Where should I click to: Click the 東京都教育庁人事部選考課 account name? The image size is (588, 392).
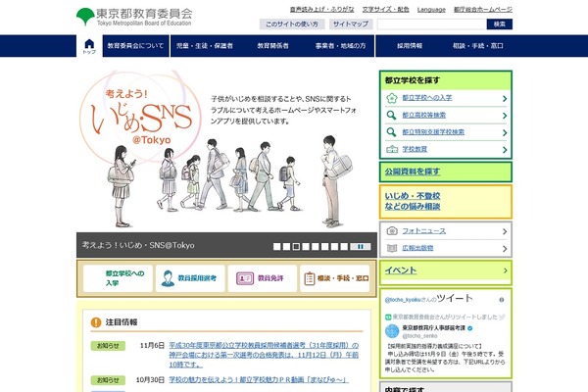click(x=433, y=328)
